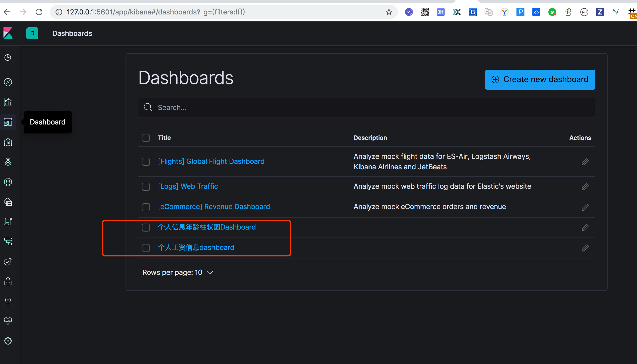Image resolution: width=637 pixels, height=364 pixels.
Task: Open the Discover panel icon
Action: pyautogui.click(x=9, y=82)
